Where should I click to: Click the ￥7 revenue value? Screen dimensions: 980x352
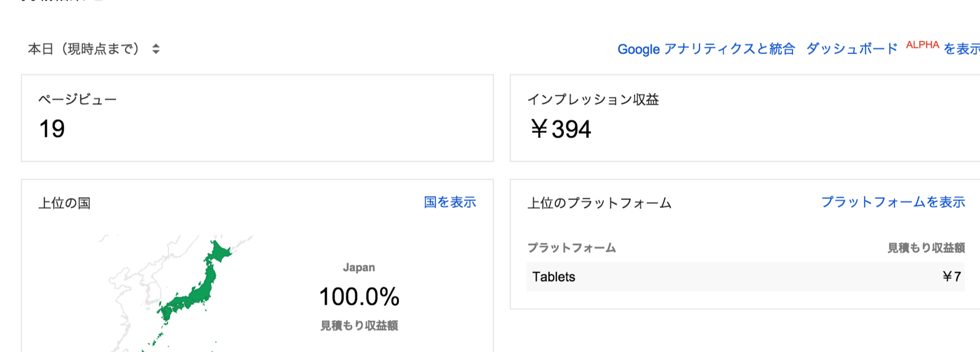[952, 277]
